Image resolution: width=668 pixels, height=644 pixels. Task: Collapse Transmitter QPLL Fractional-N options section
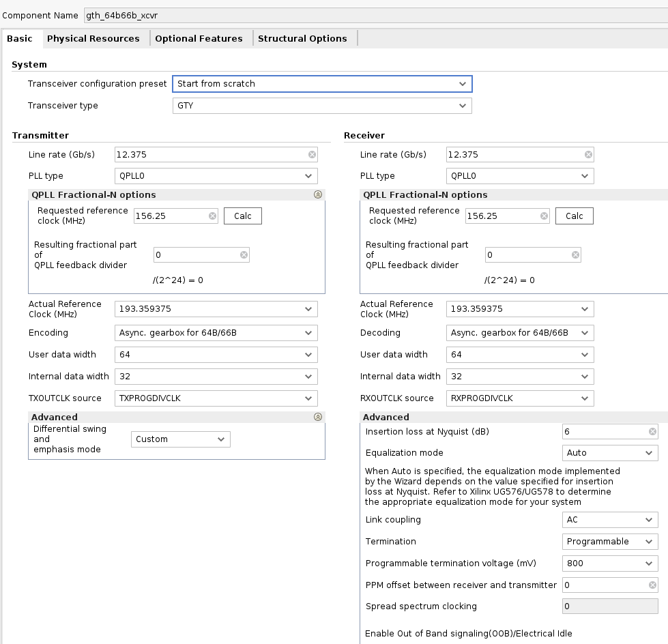pyautogui.click(x=317, y=195)
